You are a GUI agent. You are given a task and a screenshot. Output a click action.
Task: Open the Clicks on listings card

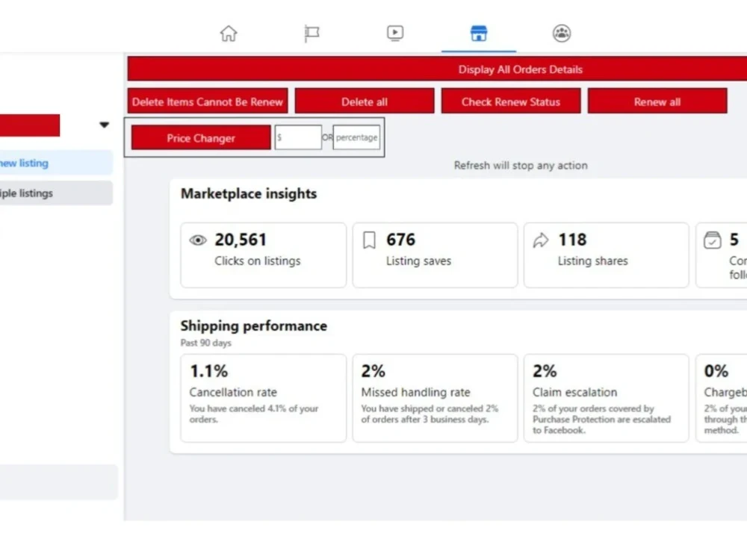click(x=264, y=255)
